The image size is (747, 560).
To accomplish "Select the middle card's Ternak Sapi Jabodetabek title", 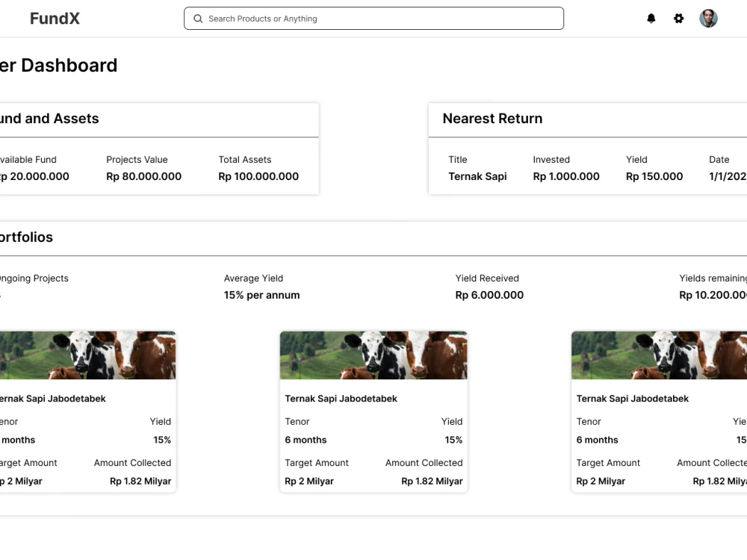I will tap(341, 399).
